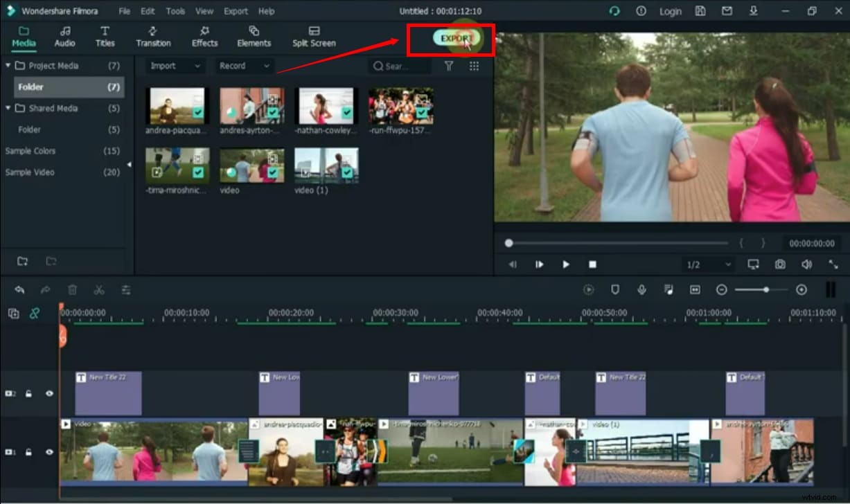Open the Export menu in the menu bar
The height and width of the screenshot is (504, 850).
[236, 11]
